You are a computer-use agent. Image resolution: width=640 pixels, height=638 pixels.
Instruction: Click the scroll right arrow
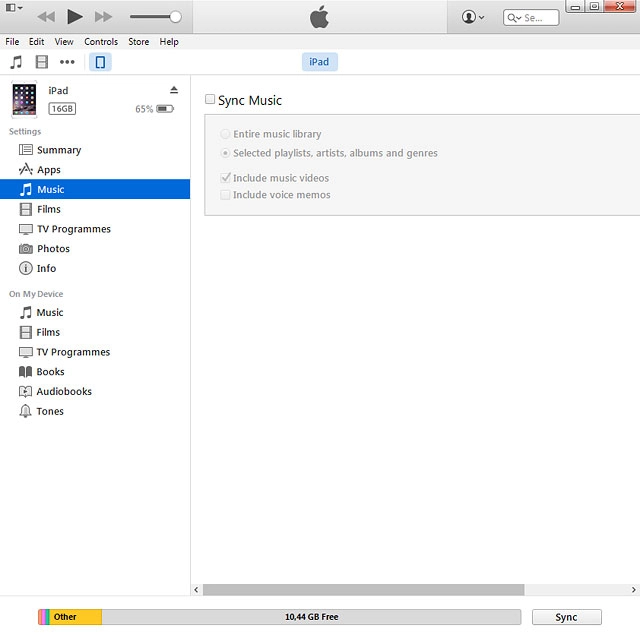[633, 590]
